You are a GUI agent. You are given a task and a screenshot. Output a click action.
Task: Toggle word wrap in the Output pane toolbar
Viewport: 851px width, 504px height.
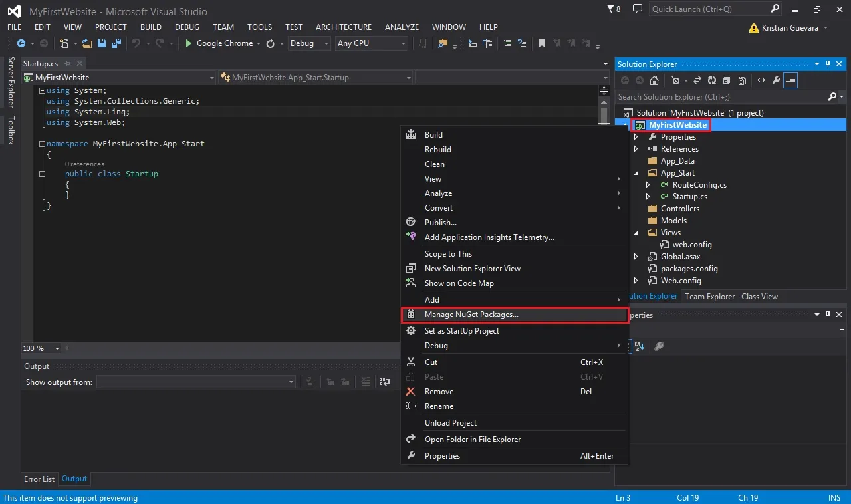385,382
